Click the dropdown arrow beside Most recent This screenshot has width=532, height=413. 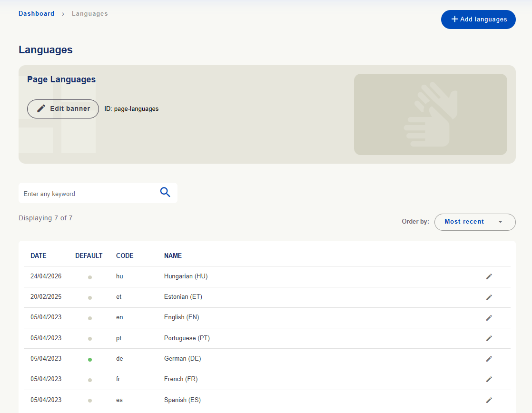pos(500,222)
